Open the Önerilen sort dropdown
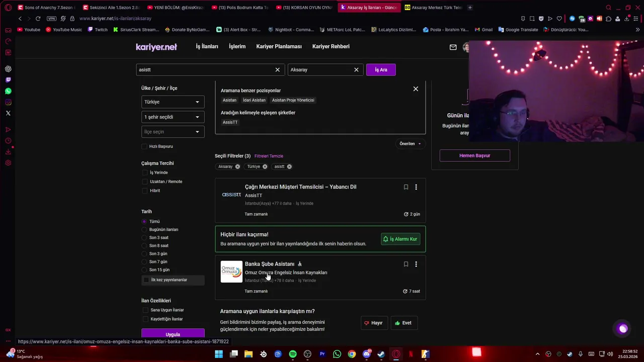 (410, 144)
